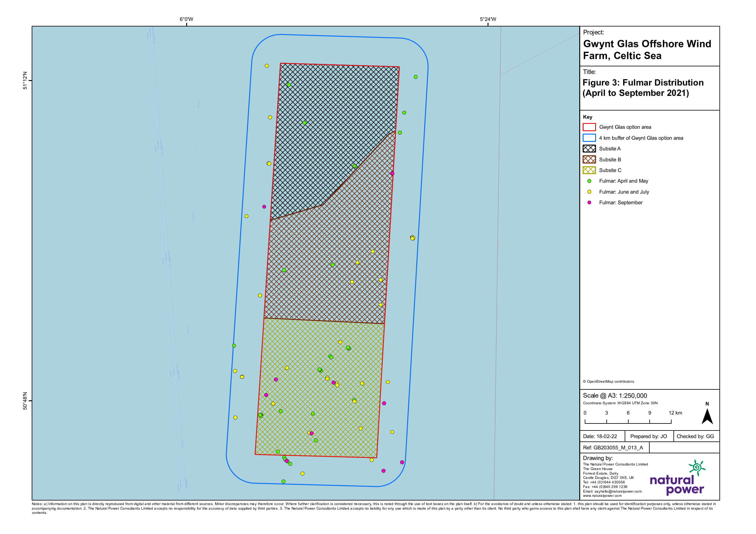Click the Subsite C legend swatch
Screen dimensions: 756x534
(x=589, y=170)
